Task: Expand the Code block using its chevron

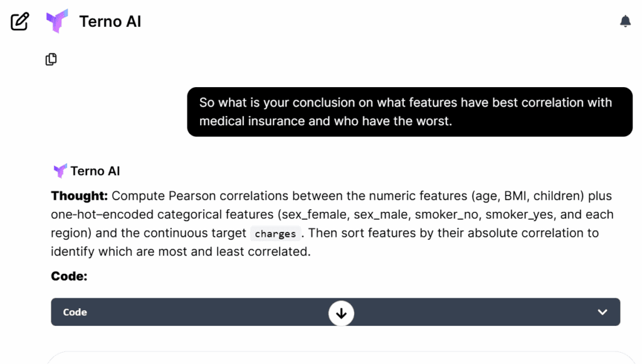Action: [x=603, y=312]
